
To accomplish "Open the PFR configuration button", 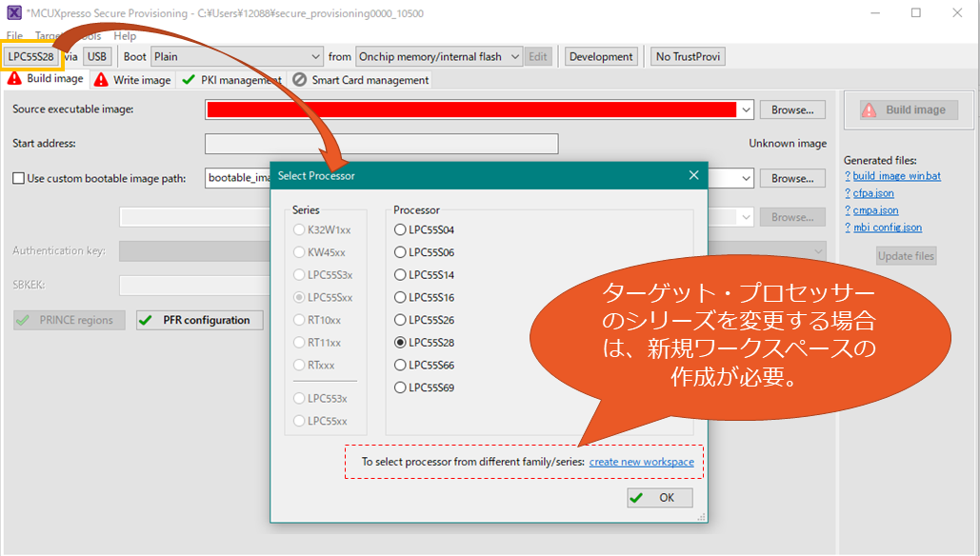I will tap(199, 320).
